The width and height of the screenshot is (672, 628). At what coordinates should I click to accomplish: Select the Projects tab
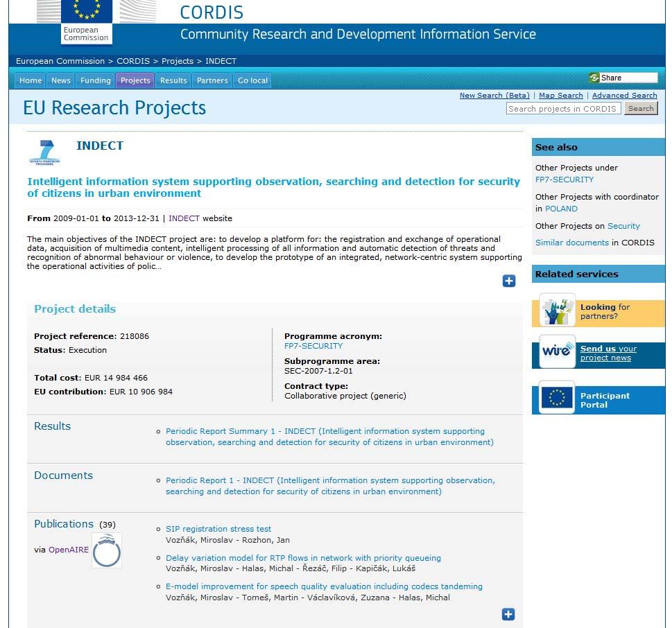point(135,80)
